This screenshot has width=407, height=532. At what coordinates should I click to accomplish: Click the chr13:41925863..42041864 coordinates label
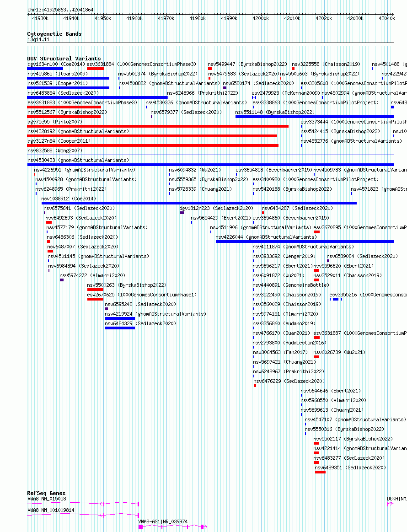[x=60, y=10]
